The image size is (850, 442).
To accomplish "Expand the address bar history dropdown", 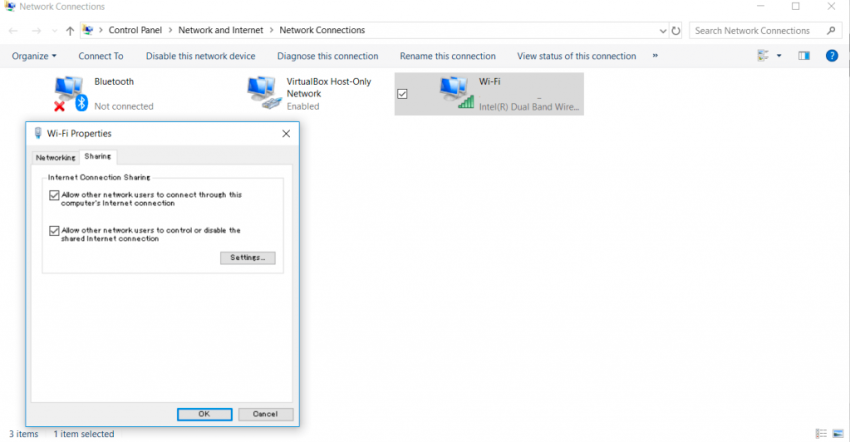I will (x=662, y=31).
